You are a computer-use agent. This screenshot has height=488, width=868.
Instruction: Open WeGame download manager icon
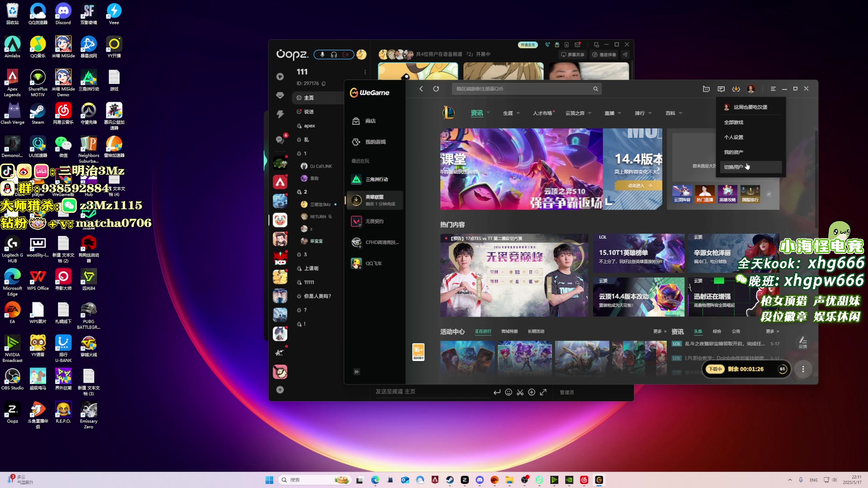pyautogui.click(x=736, y=89)
